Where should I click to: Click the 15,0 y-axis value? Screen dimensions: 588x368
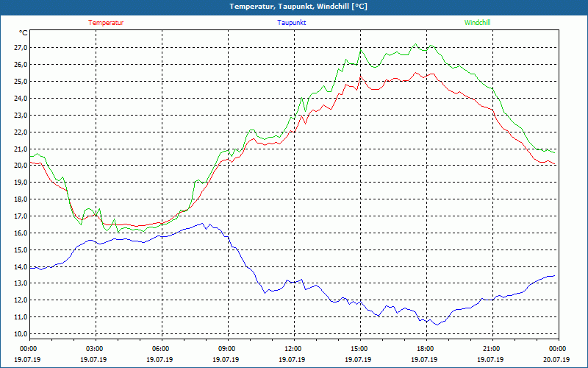[x=21, y=250]
